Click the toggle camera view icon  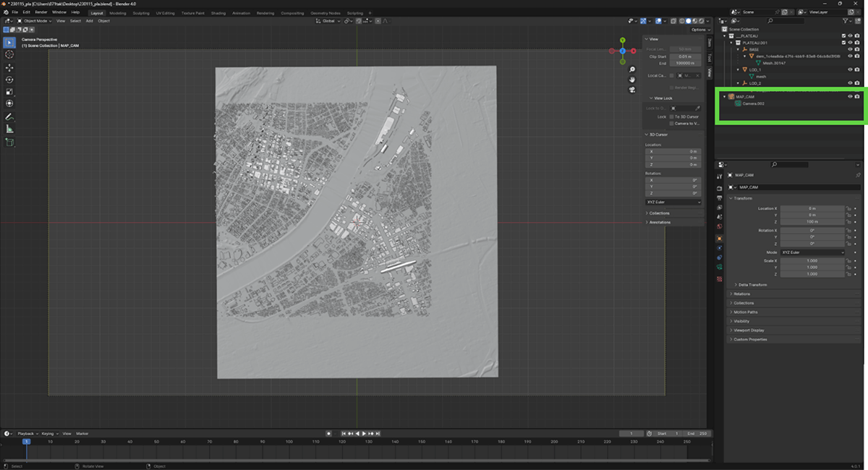[632, 90]
